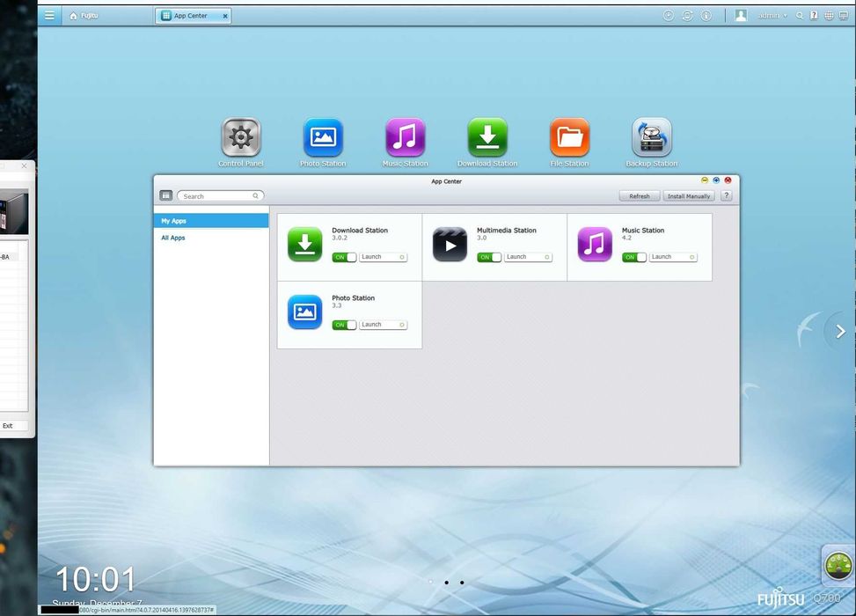Toggle Music Station ON switch

[633, 257]
